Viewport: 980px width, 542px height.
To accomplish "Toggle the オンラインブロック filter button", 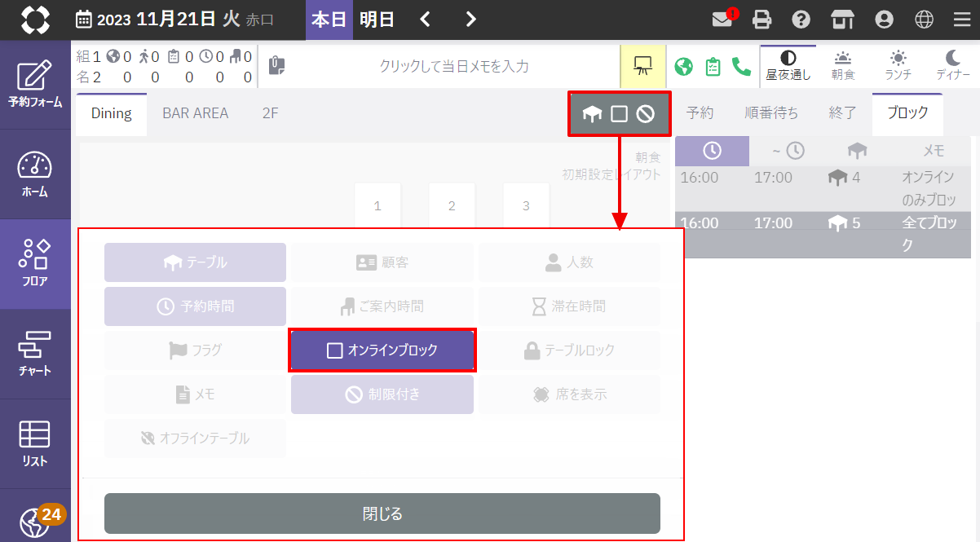I will click(x=382, y=350).
